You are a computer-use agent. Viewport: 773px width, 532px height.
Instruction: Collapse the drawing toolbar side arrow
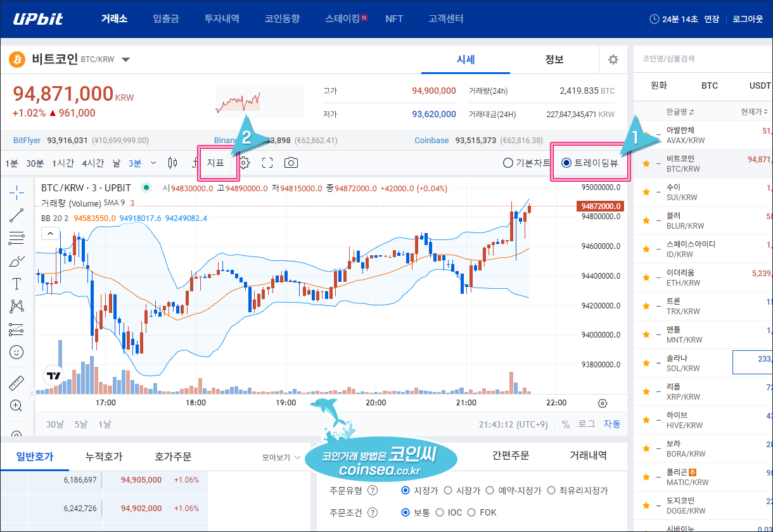32,394
